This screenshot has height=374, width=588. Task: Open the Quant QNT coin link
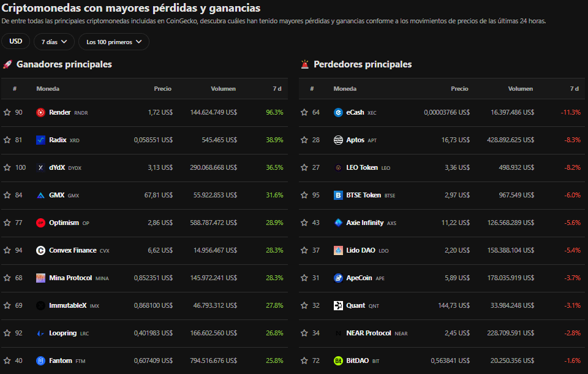[362, 306]
